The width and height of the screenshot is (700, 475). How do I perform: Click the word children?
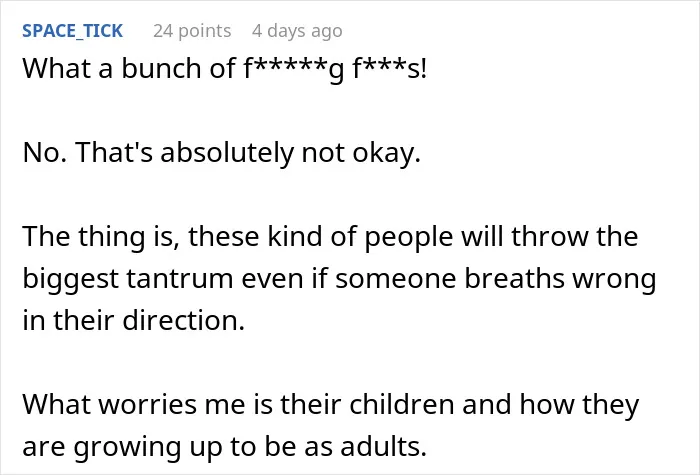(402, 404)
